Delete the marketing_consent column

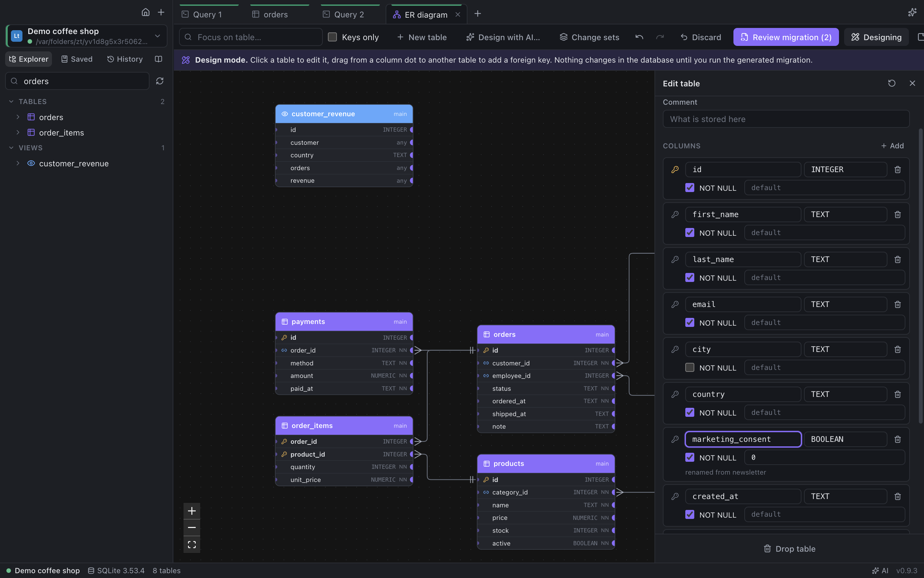pyautogui.click(x=898, y=439)
